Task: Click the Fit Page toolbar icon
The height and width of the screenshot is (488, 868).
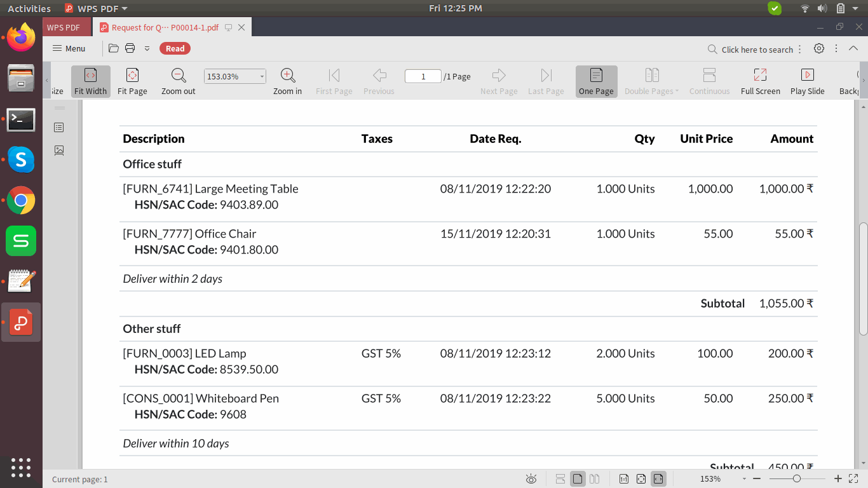Action: (x=132, y=81)
